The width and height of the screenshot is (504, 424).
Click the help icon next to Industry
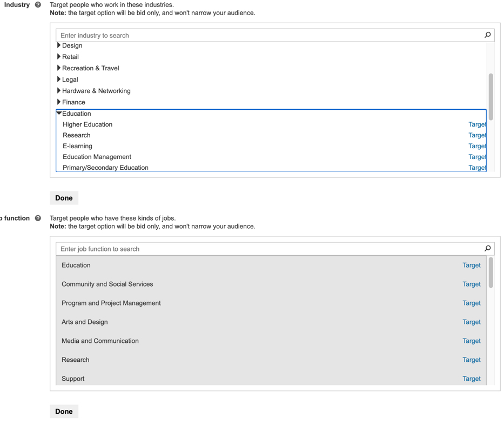[x=38, y=5]
